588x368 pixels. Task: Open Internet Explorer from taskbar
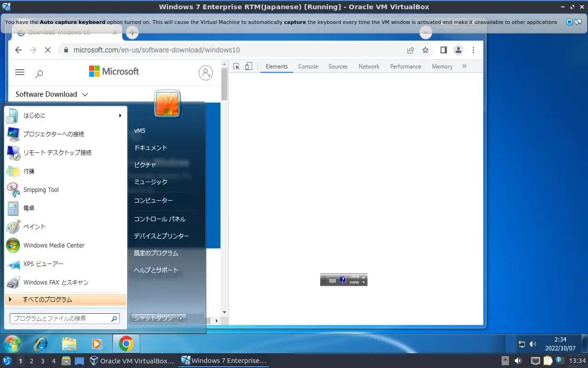41,344
